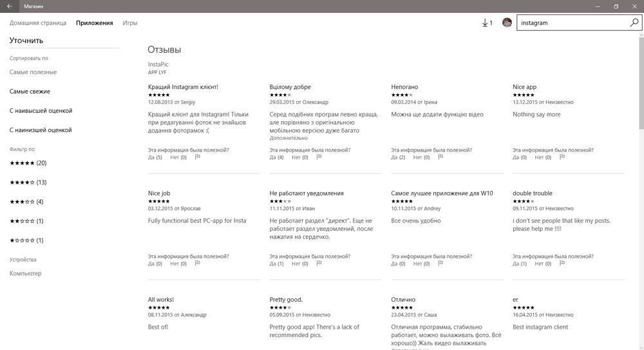This screenshot has height=350, width=644.
Task: Filter reviews by four stars (13)
Action: tap(28, 182)
